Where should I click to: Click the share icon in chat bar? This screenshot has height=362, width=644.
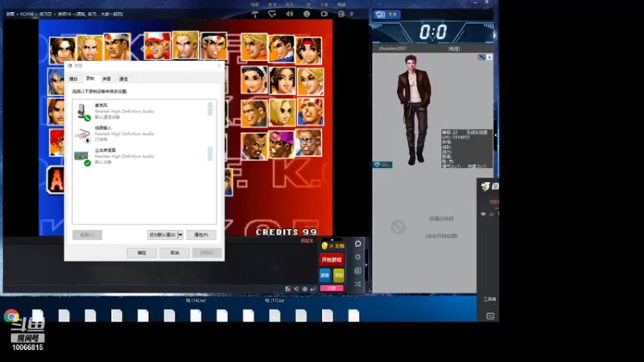click(296, 289)
